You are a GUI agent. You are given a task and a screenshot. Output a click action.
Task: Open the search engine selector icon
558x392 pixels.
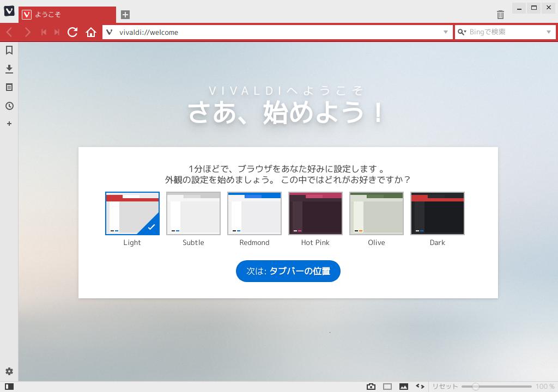[462, 32]
